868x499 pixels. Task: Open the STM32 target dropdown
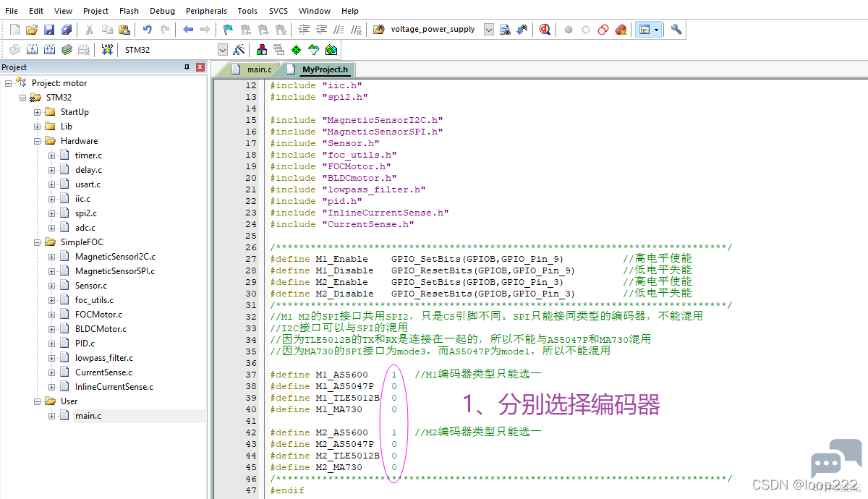(222, 50)
